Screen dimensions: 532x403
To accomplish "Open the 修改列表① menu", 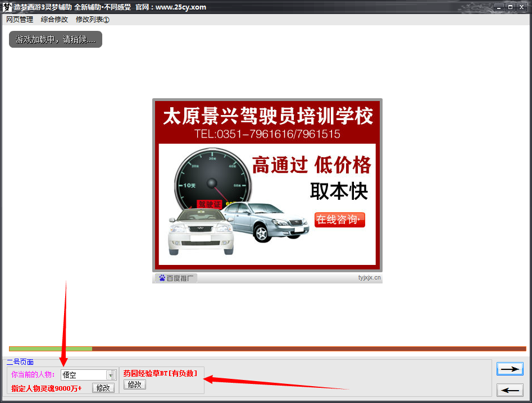I will (x=92, y=20).
